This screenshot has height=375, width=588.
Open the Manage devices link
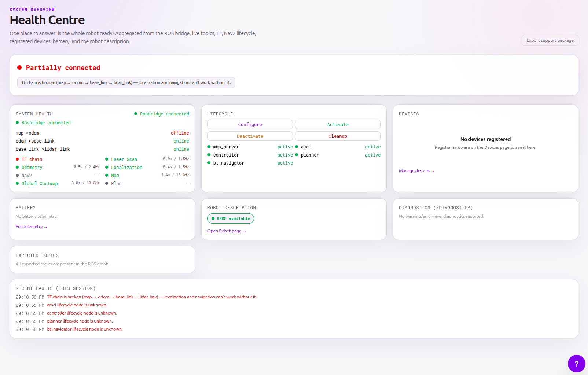[x=416, y=171]
